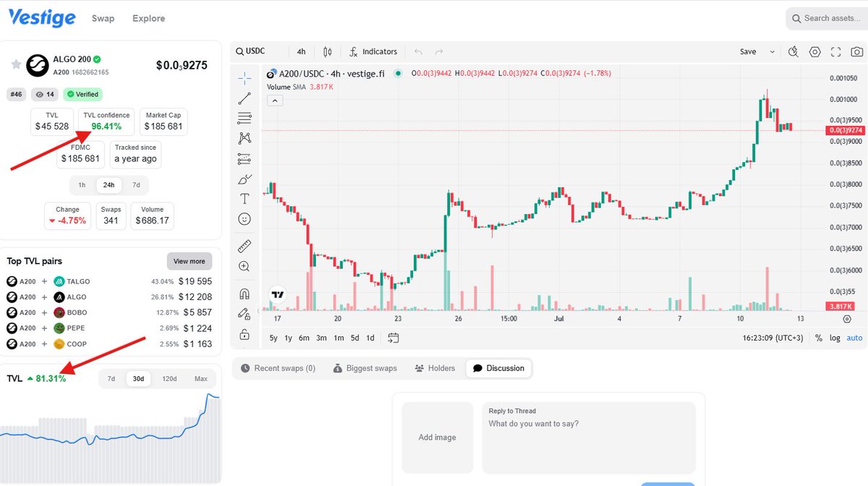868x486 pixels.
Task: Click the redo arrow in chart toolbar
Action: (439, 51)
